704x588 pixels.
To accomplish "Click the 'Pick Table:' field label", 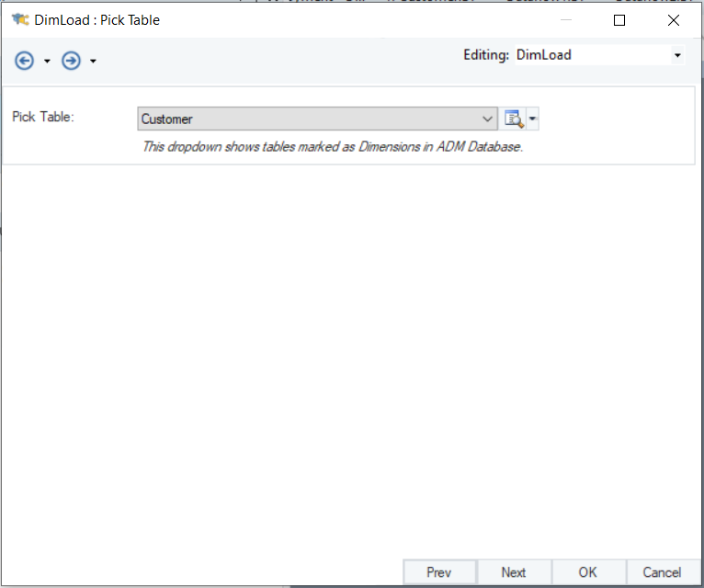I will [x=42, y=117].
